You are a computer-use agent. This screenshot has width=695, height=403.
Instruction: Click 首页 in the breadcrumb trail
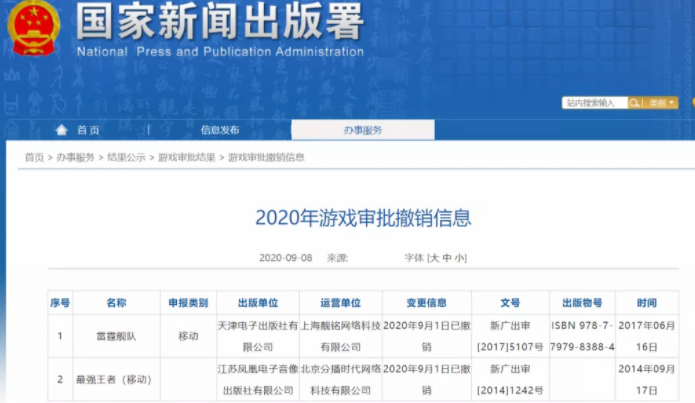[34, 158]
